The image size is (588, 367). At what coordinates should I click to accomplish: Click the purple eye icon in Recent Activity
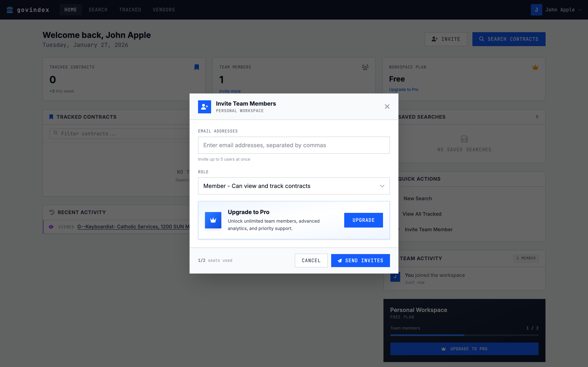coord(51,227)
